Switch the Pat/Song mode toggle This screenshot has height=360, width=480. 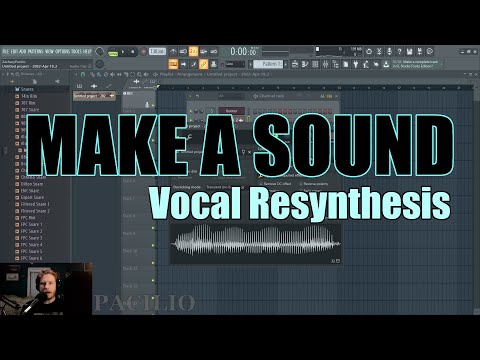click(113, 52)
